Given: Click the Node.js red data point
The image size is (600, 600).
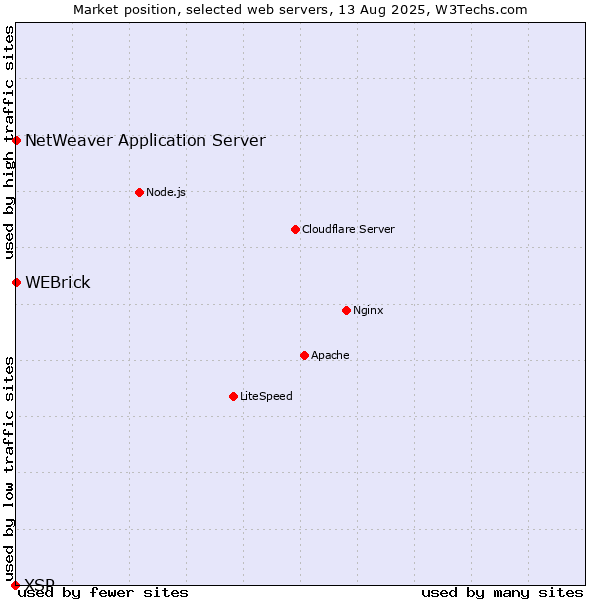Looking at the screenshot, I should coord(140,192).
